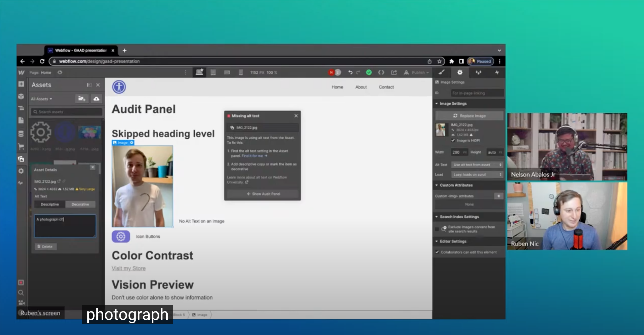
Task: Open the CMS Collections icon
Action: (x=21, y=134)
